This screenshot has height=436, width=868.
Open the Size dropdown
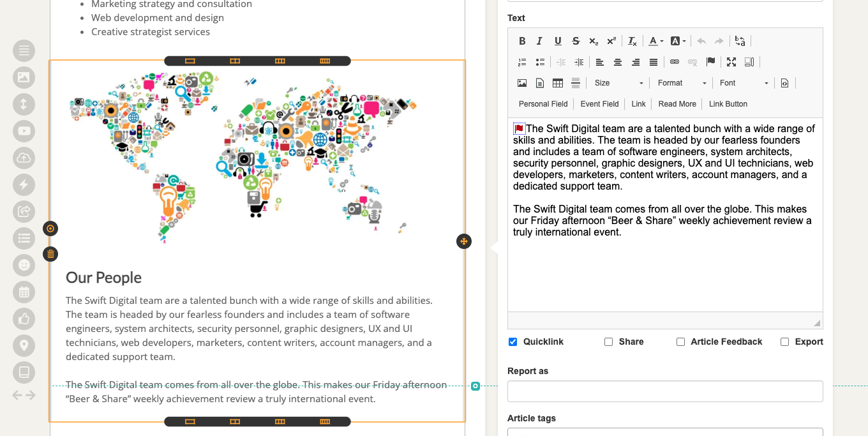coord(619,83)
